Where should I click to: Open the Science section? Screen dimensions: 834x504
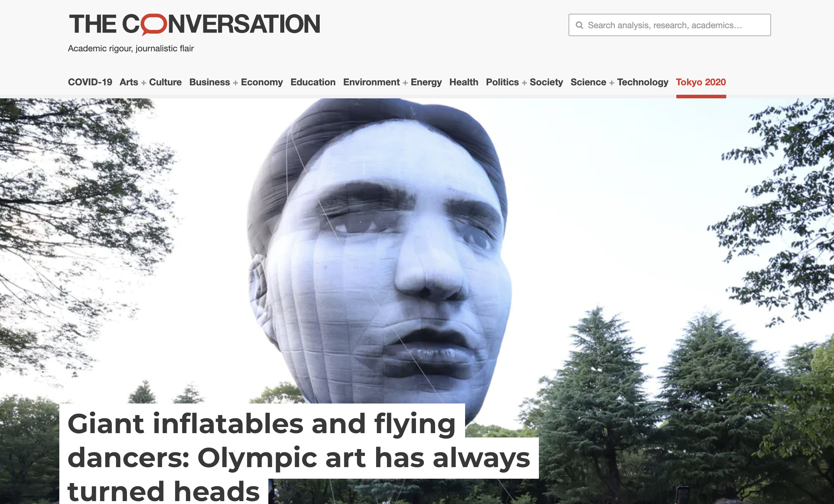click(588, 82)
